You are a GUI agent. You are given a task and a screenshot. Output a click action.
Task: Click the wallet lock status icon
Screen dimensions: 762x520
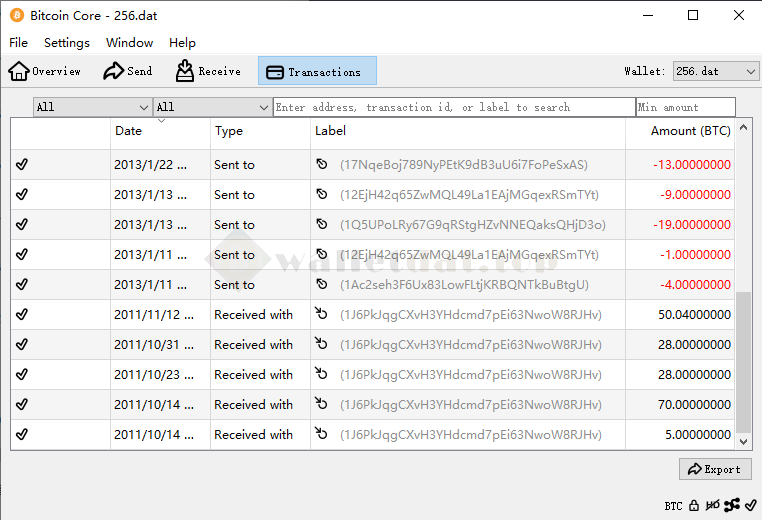[694, 506]
